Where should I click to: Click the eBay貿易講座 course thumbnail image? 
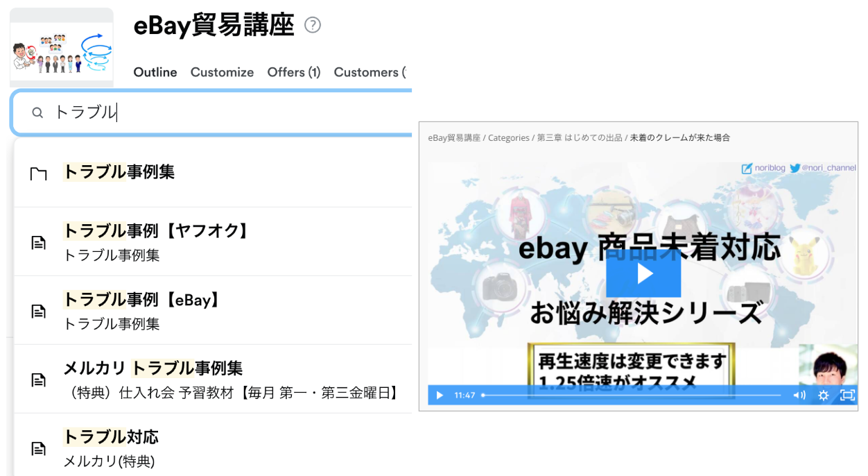pyautogui.click(x=62, y=47)
